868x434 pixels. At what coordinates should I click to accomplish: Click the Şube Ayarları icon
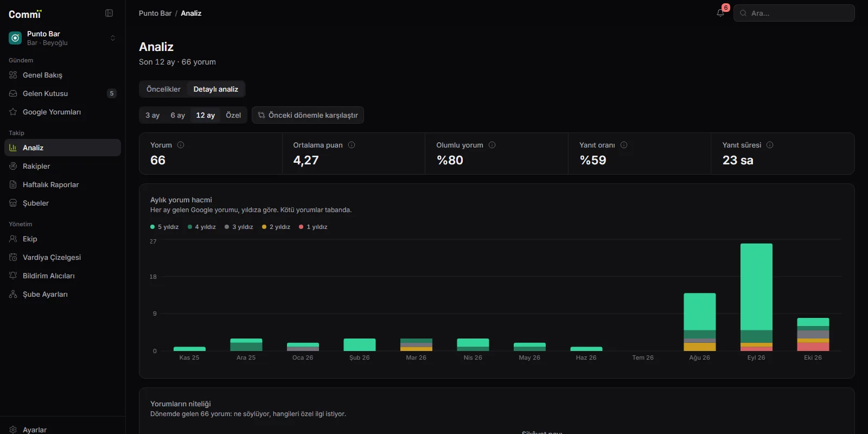point(13,294)
